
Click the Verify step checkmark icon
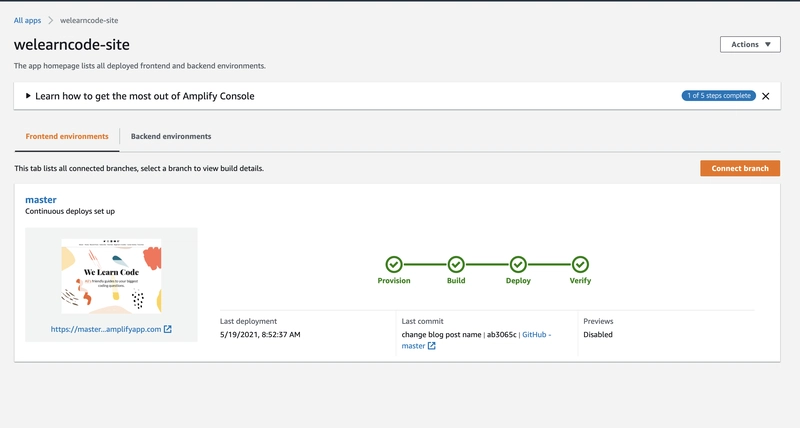(580, 264)
